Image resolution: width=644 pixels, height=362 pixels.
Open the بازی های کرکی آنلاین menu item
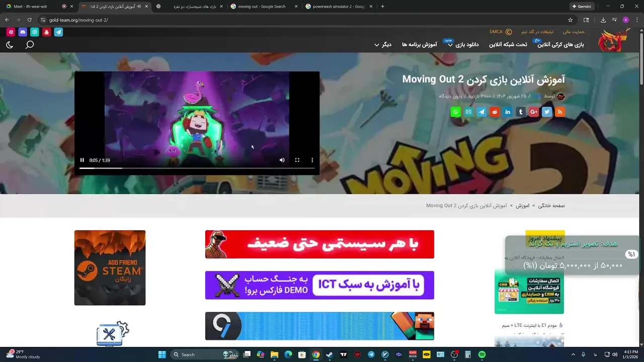point(560,45)
